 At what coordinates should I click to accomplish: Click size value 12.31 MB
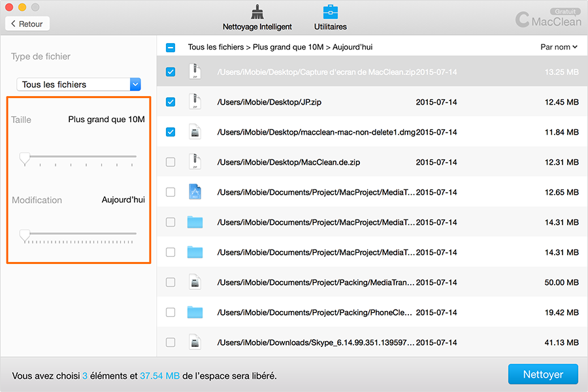coord(561,161)
